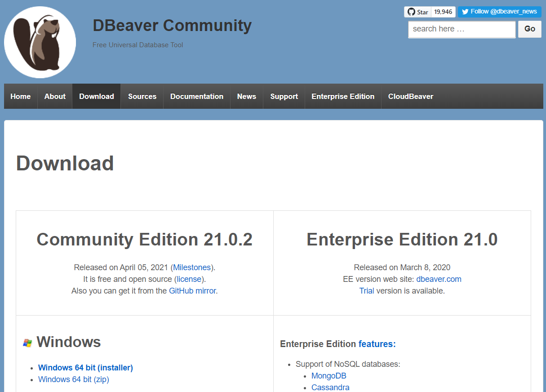Open the Milestones link
546x392 pixels.
coord(192,267)
